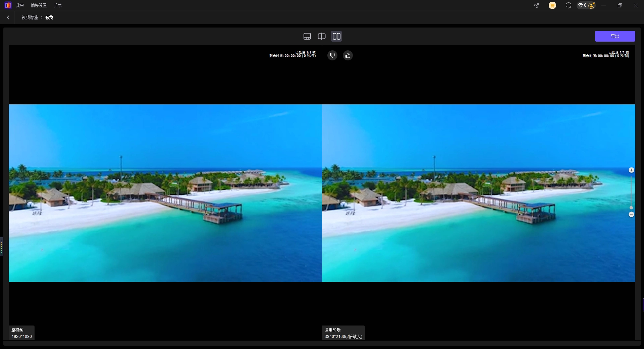
Task: Open customer support headset icon
Action: tap(568, 5)
